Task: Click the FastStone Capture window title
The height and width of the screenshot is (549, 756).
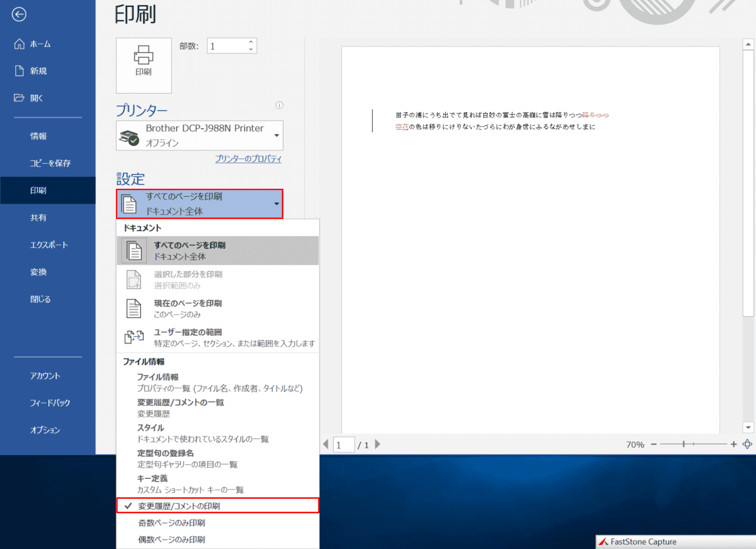Action: click(x=644, y=542)
